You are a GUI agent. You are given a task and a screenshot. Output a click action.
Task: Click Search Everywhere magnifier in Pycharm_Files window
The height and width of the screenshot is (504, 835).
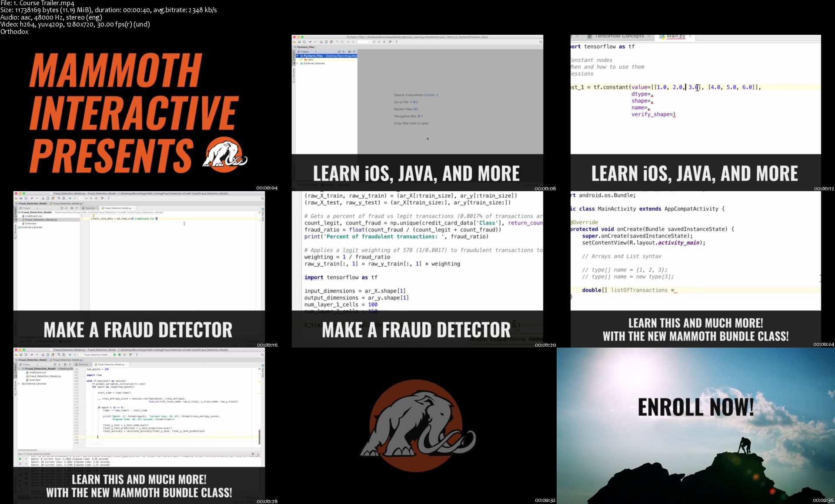coord(541,42)
